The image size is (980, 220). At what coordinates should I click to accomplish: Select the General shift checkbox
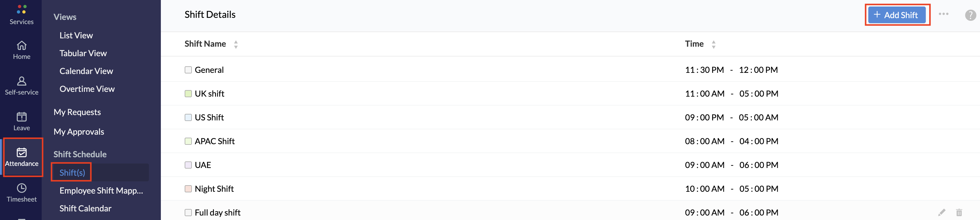click(x=188, y=70)
